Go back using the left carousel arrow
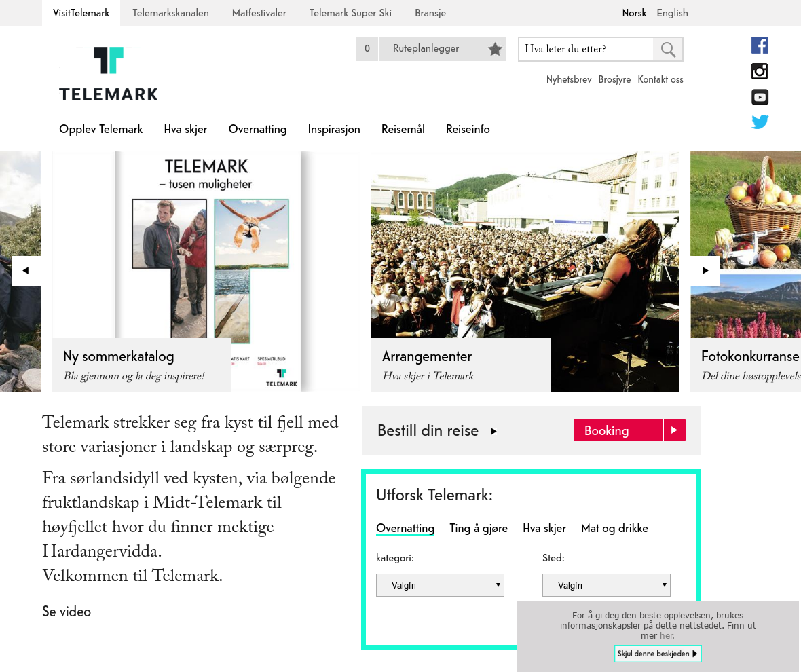The image size is (801, 672). (26, 270)
